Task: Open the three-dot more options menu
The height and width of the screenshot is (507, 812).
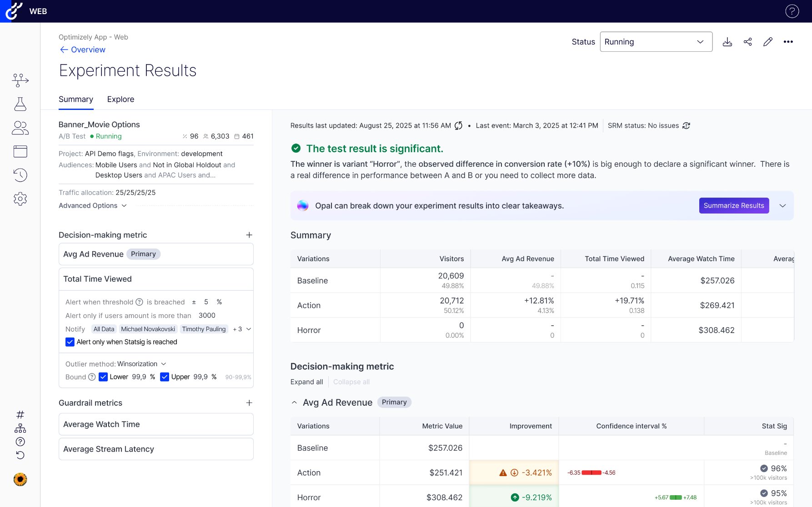Action: pyautogui.click(x=788, y=42)
